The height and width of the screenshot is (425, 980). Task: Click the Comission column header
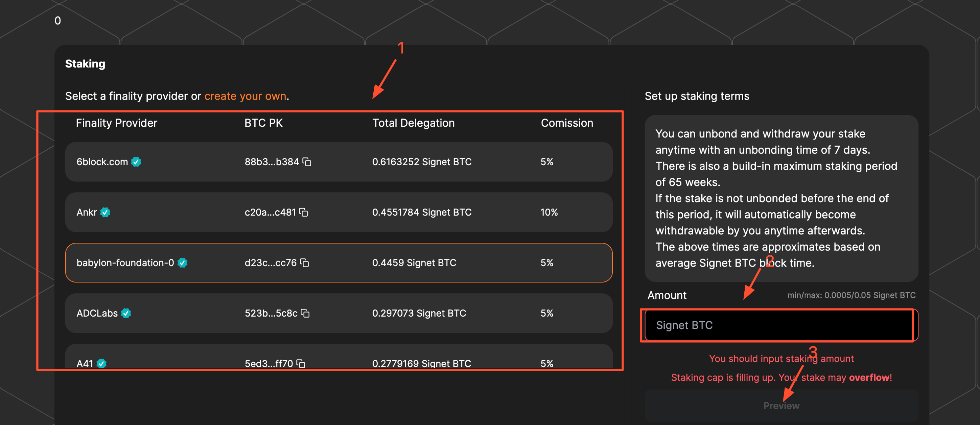click(567, 123)
